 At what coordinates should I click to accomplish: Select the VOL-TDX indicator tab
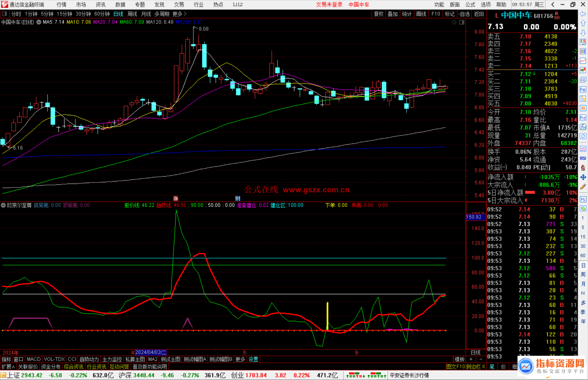pyautogui.click(x=54, y=359)
